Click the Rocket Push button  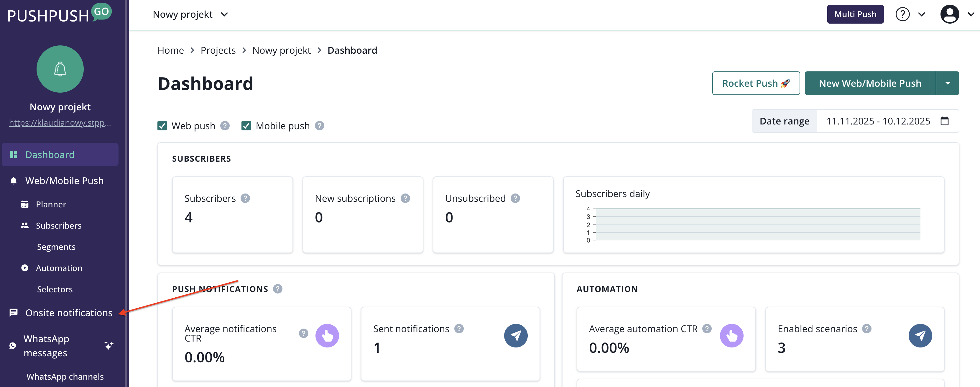click(756, 83)
